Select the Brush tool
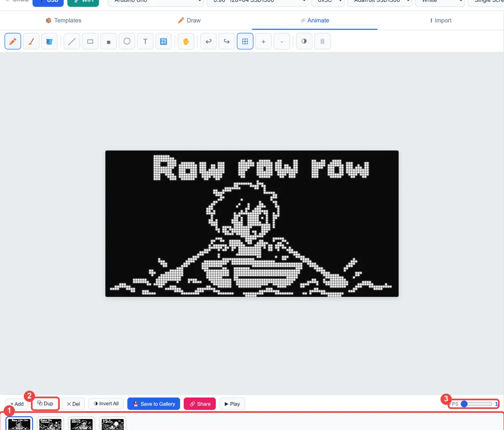This screenshot has width=504, height=430. [x=31, y=42]
